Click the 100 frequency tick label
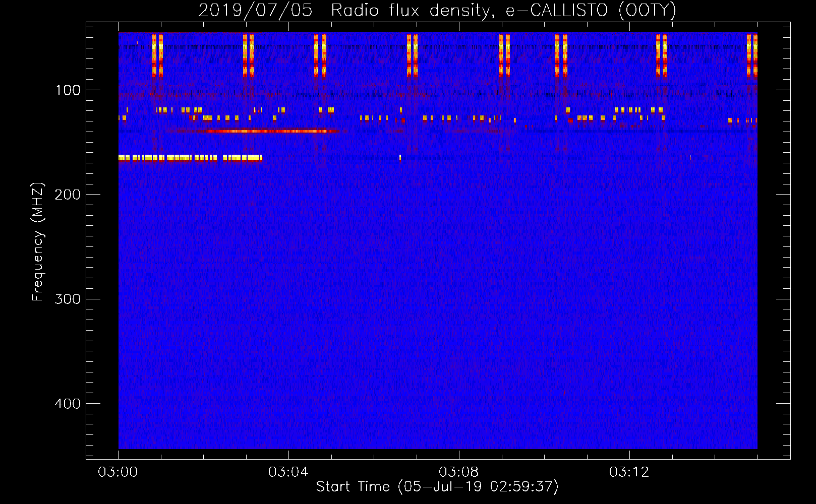The width and height of the screenshot is (816, 504). click(68, 90)
